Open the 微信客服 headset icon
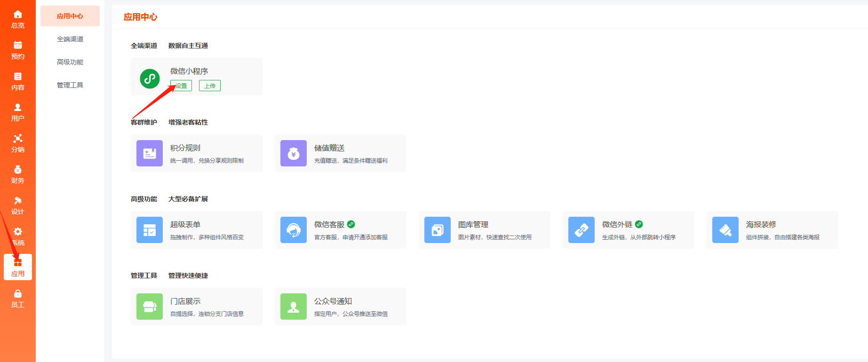This screenshot has height=362, width=868. [x=294, y=230]
